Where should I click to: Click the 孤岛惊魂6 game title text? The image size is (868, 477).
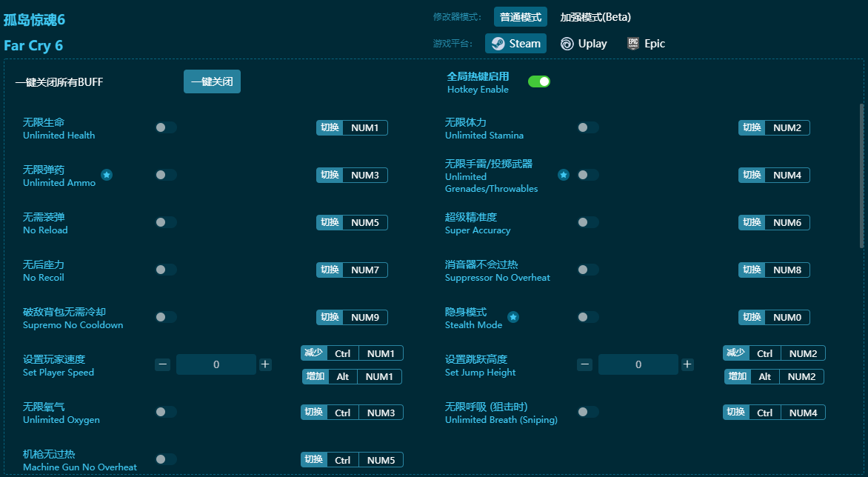pos(34,20)
